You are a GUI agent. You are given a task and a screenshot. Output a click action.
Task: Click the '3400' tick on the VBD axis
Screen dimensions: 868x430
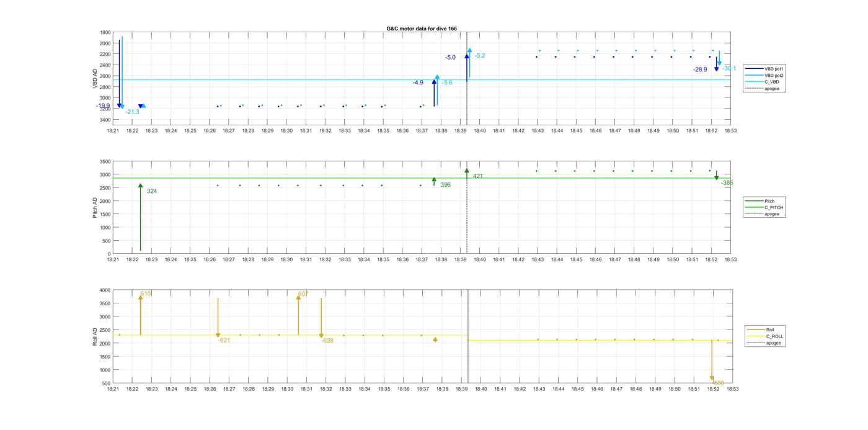[105, 120]
